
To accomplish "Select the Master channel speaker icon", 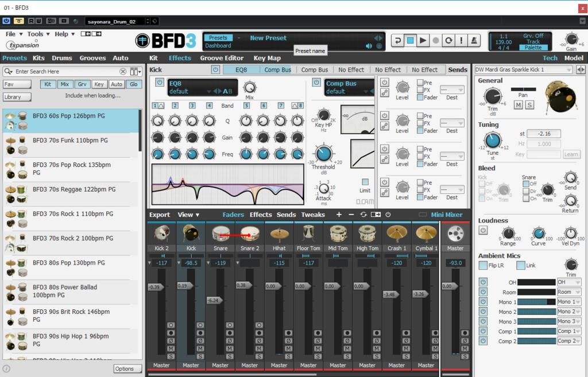I will click(455, 234).
